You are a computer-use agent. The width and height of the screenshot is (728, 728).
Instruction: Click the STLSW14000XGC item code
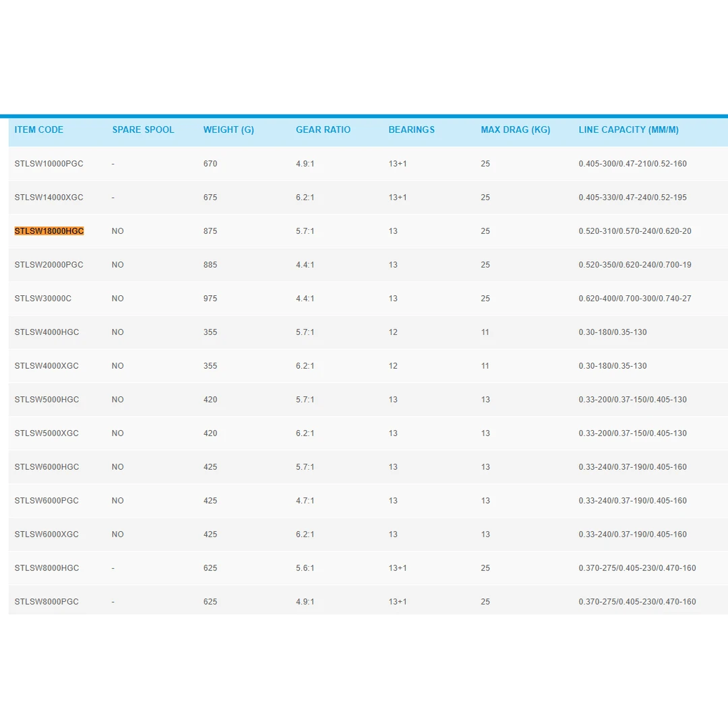tap(49, 198)
